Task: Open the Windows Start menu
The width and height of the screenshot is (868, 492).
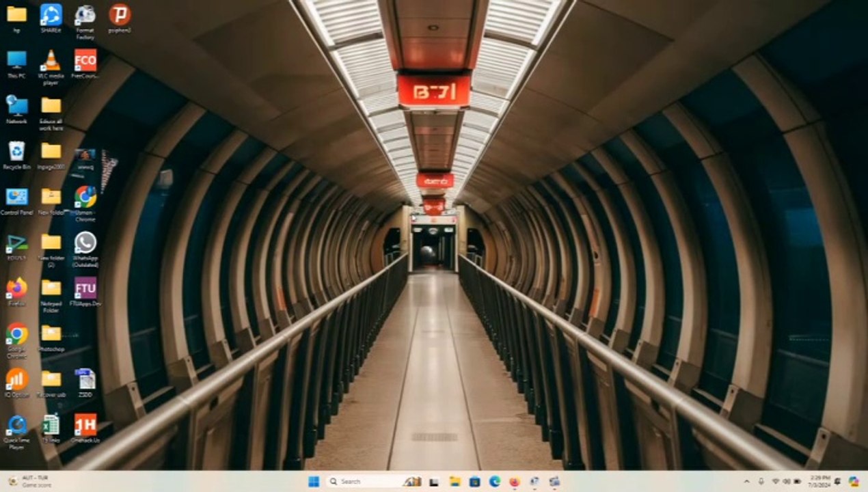Action: pos(314,481)
